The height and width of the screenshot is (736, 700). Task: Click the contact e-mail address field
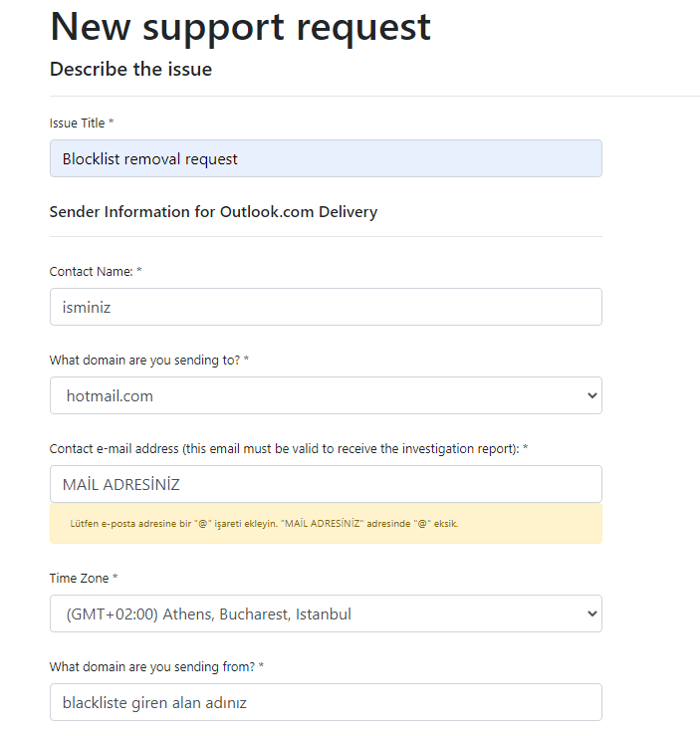[x=326, y=484]
